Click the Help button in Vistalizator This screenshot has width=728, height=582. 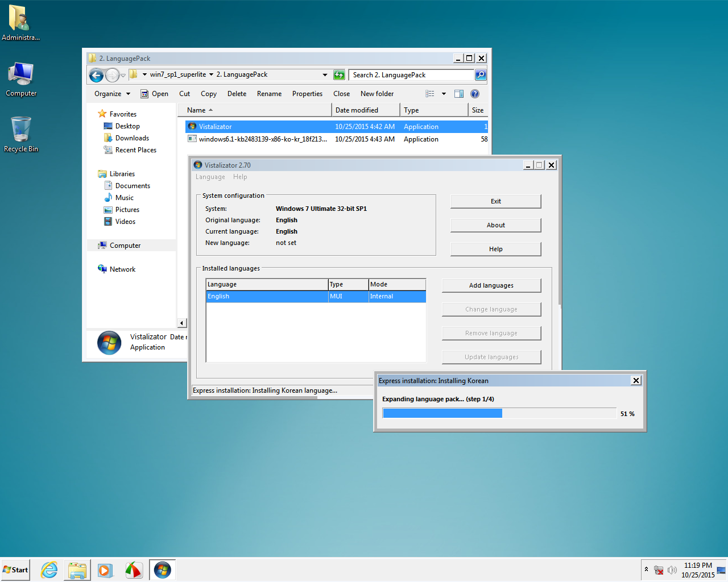[x=496, y=249]
